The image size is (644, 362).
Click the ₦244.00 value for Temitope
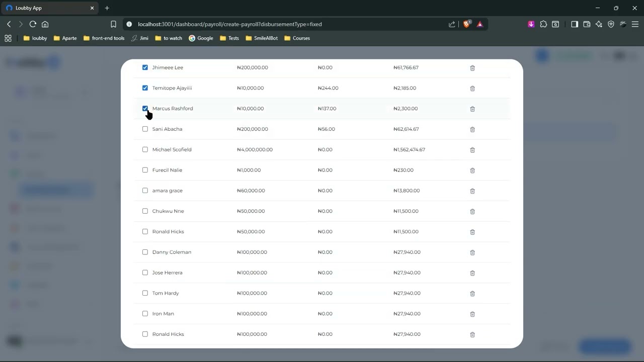[328, 88]
